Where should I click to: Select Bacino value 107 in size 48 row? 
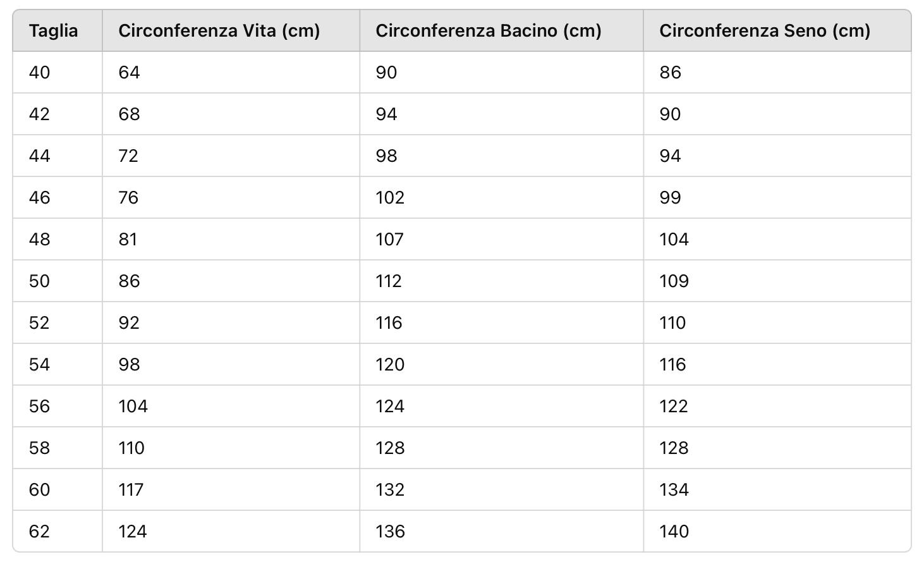(389, 239)
